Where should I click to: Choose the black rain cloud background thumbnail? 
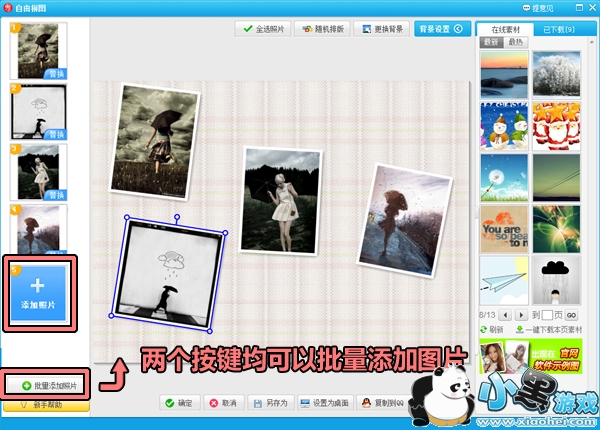pos(556,280)
